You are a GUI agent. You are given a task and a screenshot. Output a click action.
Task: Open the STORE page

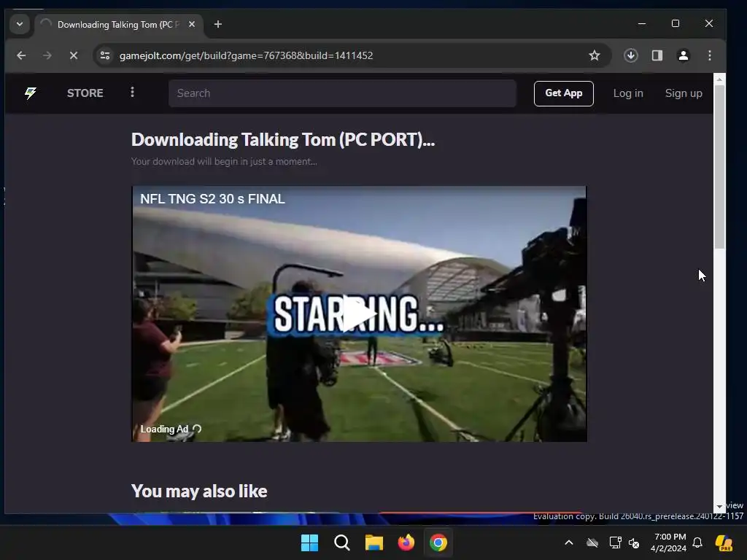(85, 93)
